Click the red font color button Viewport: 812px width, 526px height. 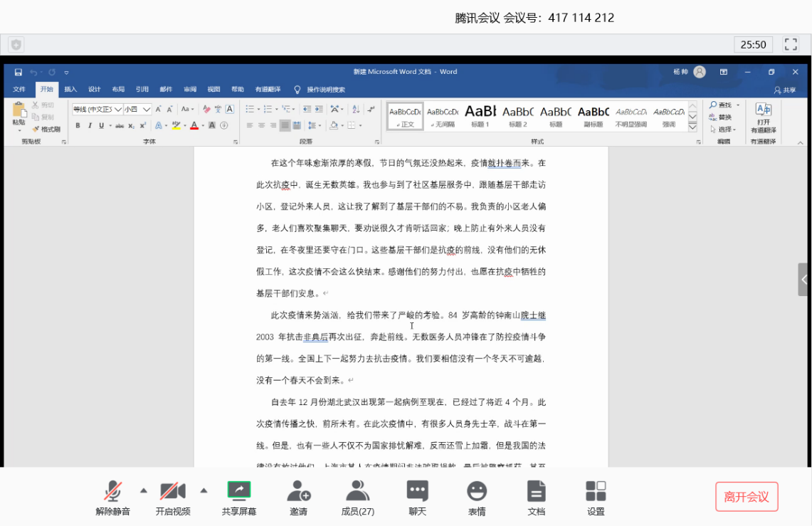pos(194,126)
